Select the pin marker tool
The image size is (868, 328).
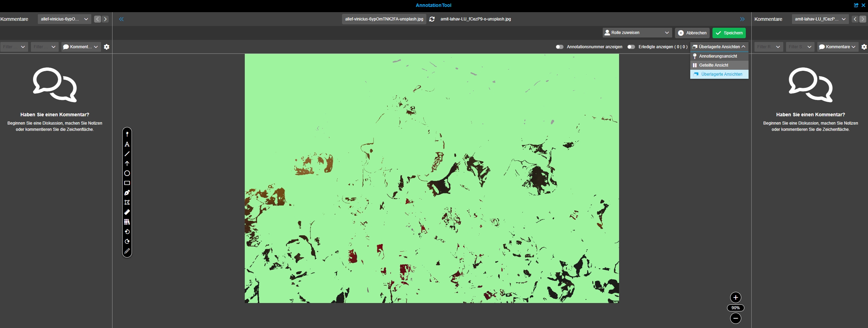pos(127,134)
